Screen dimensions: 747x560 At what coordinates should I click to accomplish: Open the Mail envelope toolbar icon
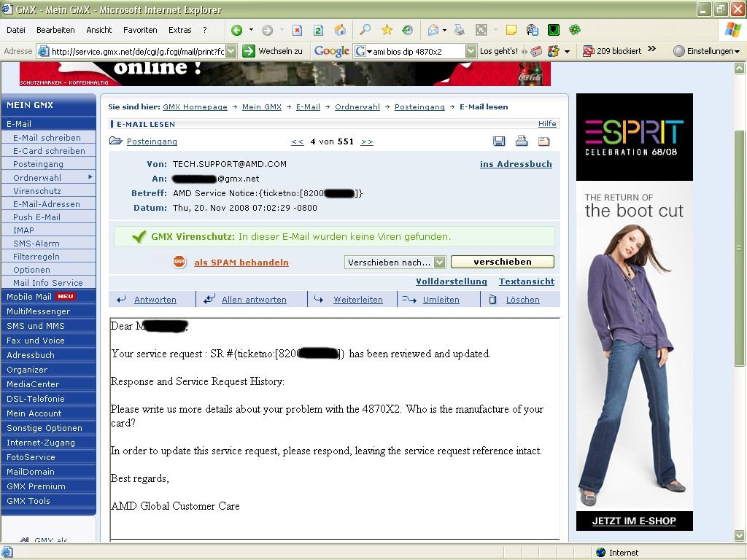click(x=433, y=30)
